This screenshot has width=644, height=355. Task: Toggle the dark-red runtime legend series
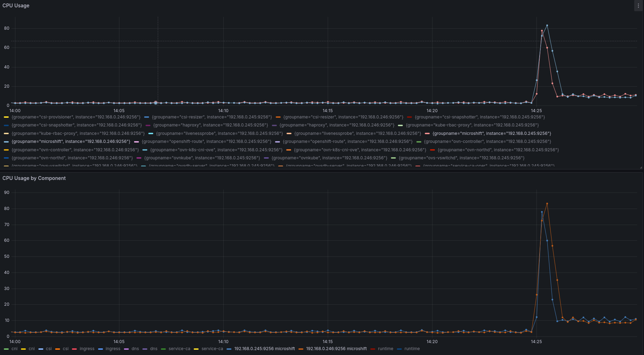point(385,349)
